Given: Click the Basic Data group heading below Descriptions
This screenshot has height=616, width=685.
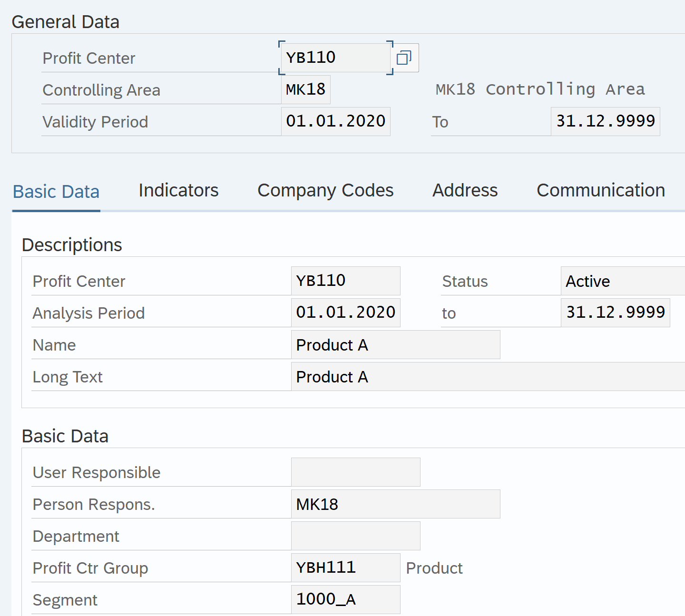Looking at the screenshot, I should click(65, 436).
